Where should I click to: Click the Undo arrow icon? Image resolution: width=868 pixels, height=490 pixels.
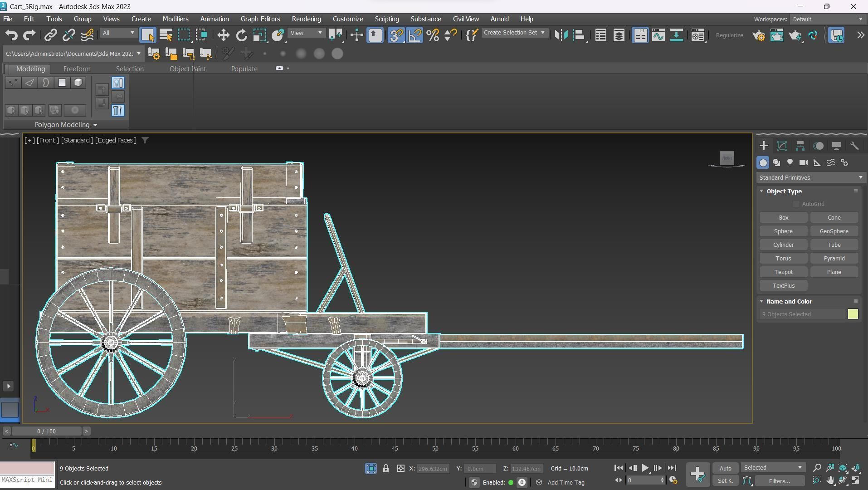click(x=11, y=35)
